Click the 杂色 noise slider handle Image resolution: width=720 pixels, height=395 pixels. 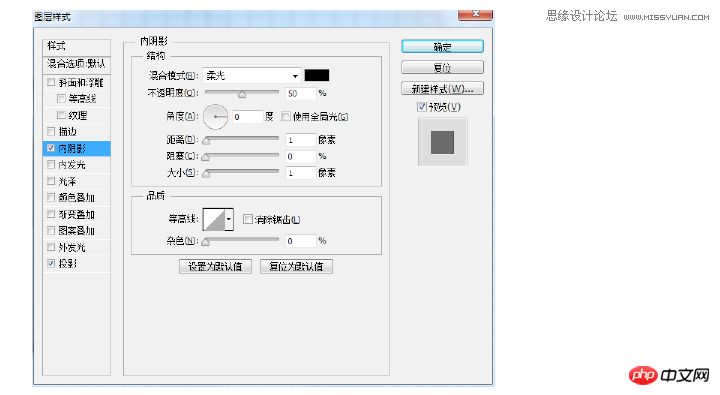206,242
